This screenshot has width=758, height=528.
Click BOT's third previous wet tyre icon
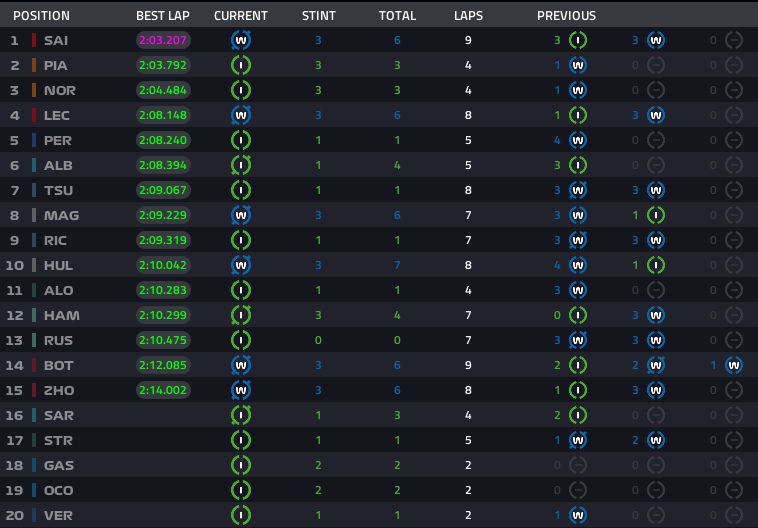tap(734, 365)
